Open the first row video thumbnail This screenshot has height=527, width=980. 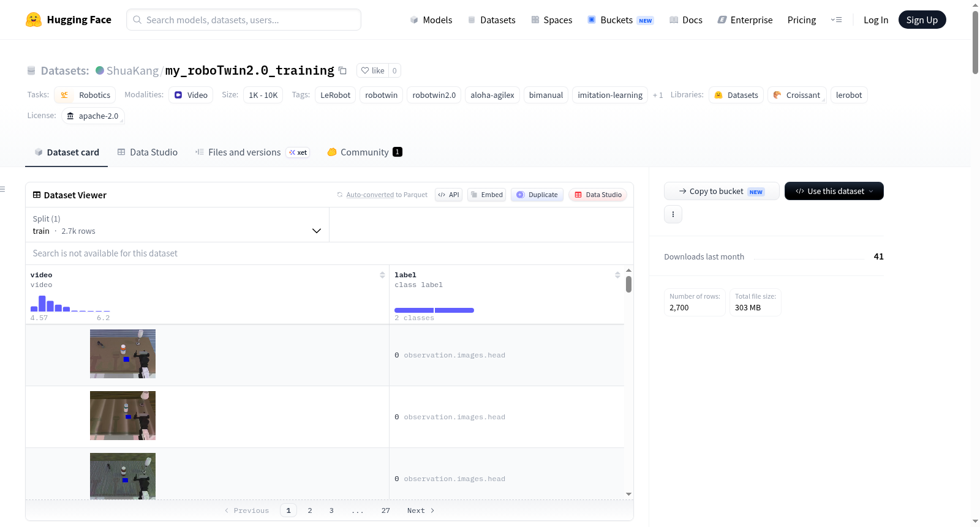tap(123, 354)
